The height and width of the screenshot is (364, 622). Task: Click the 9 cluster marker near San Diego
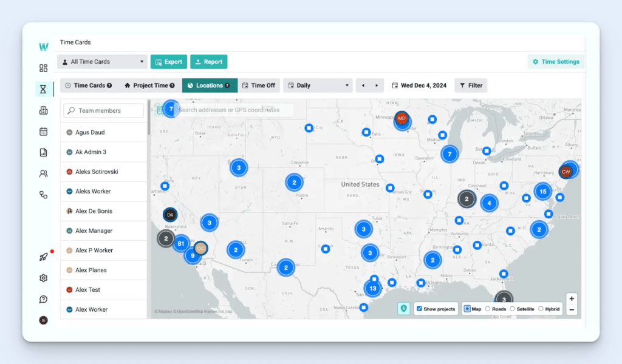[193, 256]
